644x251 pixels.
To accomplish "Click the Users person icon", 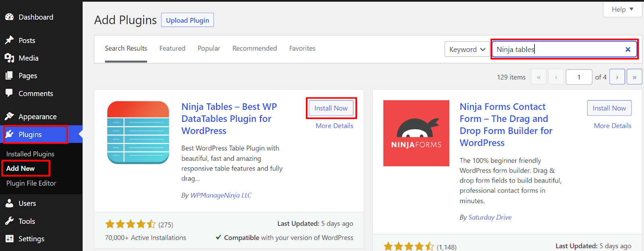I will coord(9,203).
